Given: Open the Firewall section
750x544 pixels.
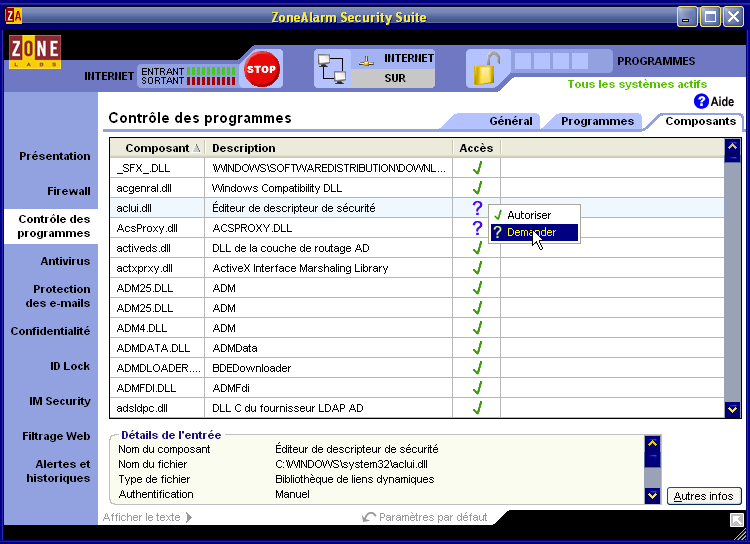Looking at the screenshot, I should [x=68, y=191].
